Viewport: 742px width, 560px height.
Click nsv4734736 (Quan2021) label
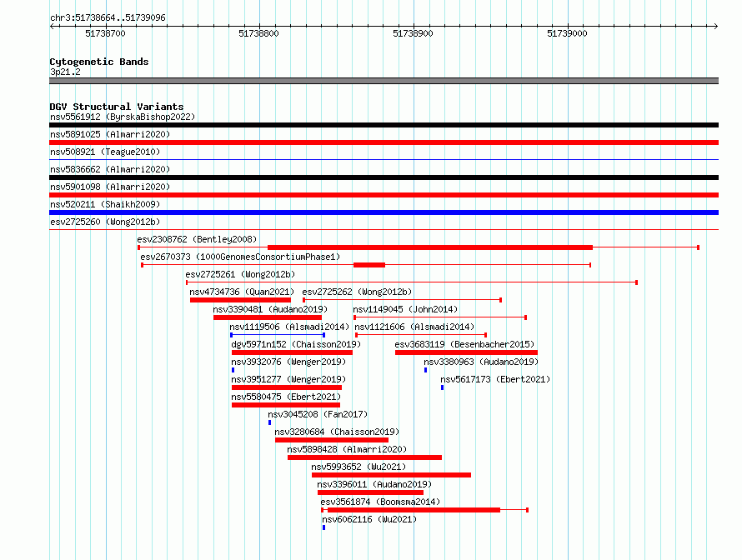point(242,292)
